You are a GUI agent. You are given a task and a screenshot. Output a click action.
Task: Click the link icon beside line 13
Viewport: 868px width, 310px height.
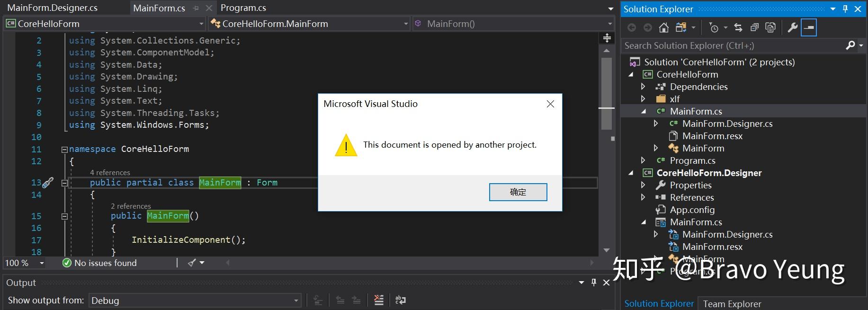pos(48,183)
